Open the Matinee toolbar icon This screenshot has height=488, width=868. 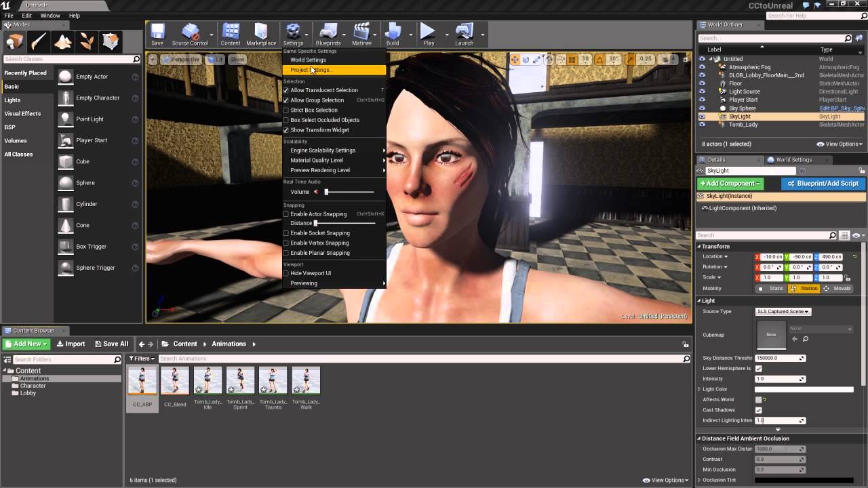[x=361, y=35]
